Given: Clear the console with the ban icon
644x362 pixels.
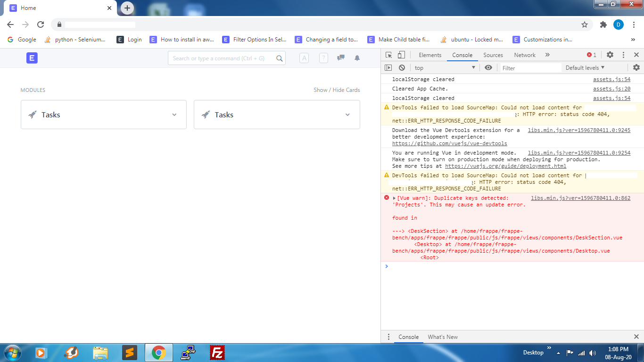Looking at the screenshot, I should [402, 68].
